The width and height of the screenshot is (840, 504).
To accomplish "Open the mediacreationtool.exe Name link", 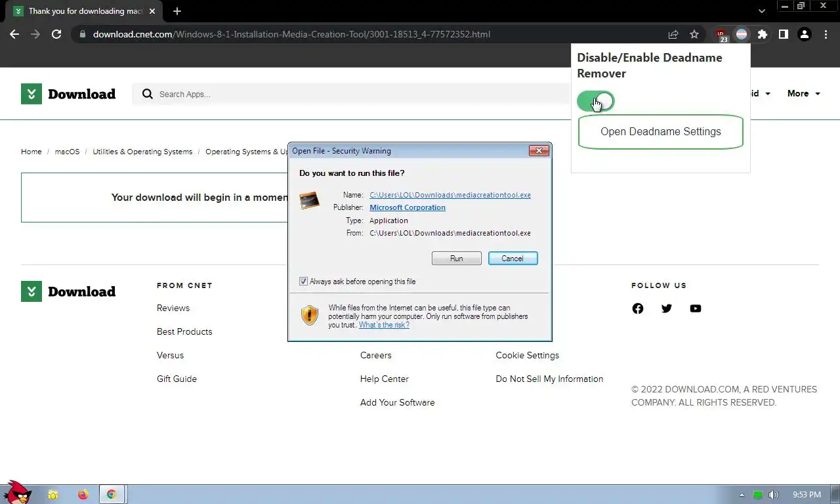I will (450, 195).
